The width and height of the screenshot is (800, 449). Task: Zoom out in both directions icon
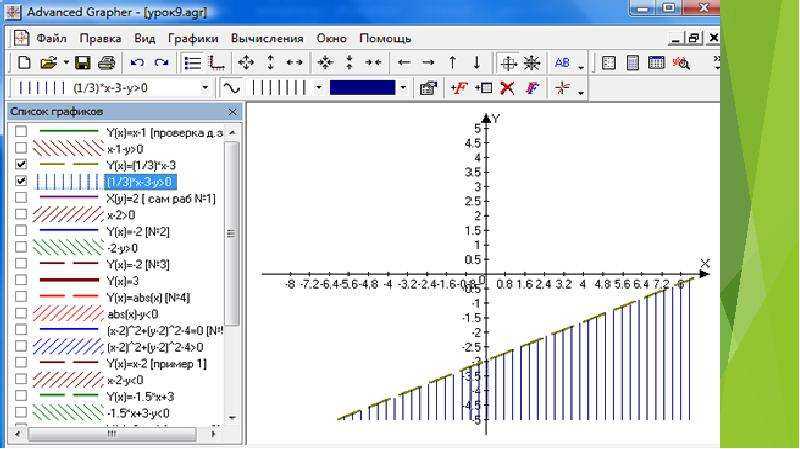point(246,63)
